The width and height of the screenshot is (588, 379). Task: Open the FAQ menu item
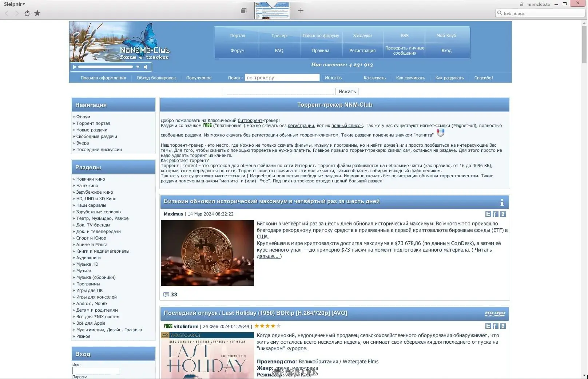[x=279, y=51]
